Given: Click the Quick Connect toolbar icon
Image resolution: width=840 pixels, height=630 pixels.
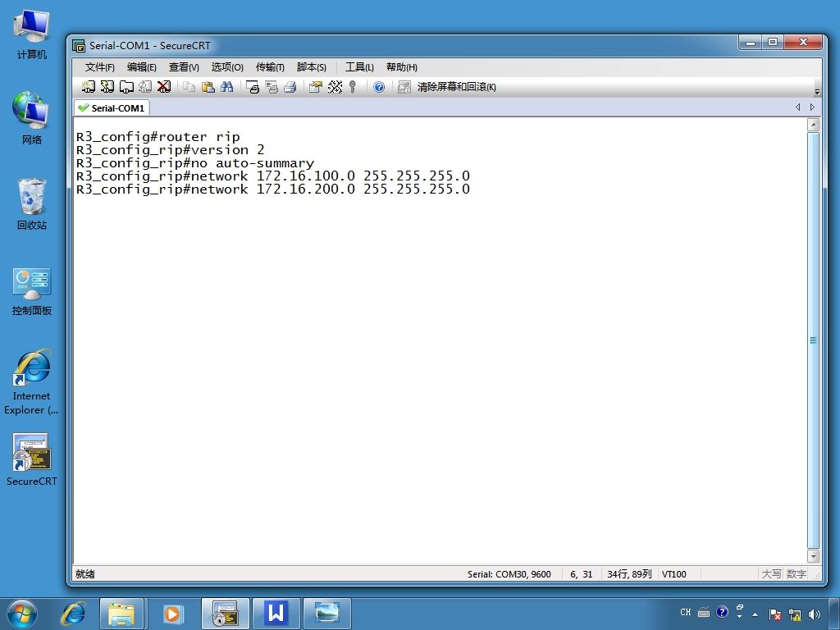Looking at the screenshot, I should 107,86.
